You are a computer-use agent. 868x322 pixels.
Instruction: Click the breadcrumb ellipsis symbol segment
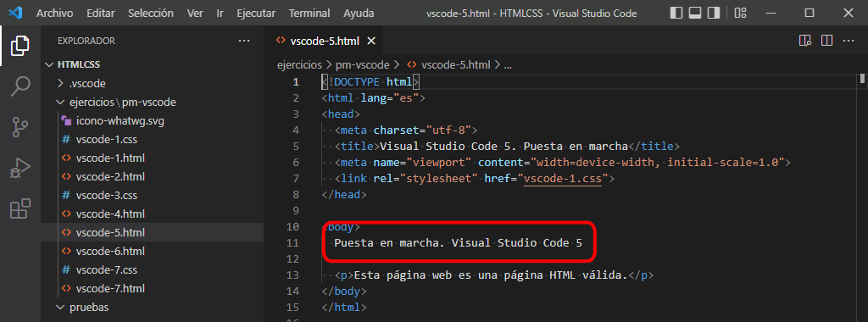point(507,65)
